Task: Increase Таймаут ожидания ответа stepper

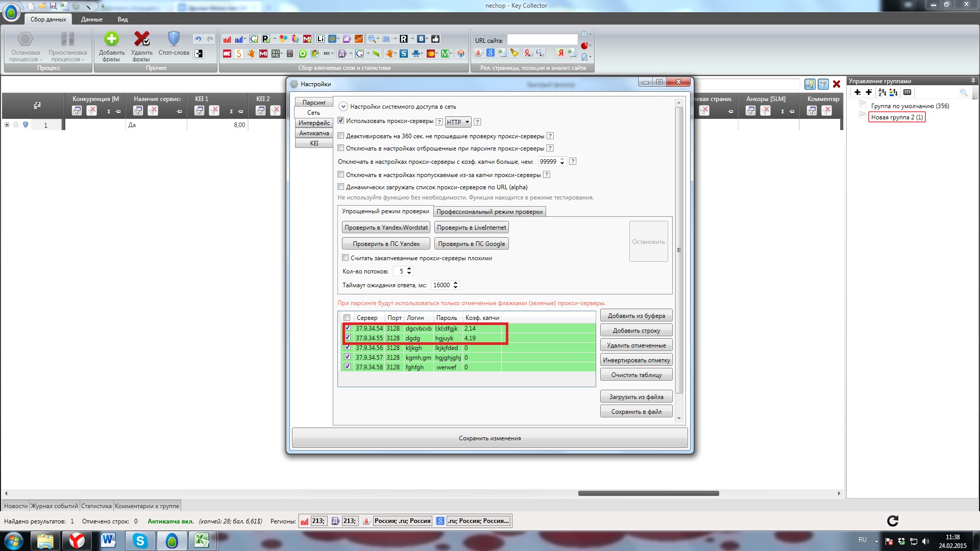Action: (455, 283)
